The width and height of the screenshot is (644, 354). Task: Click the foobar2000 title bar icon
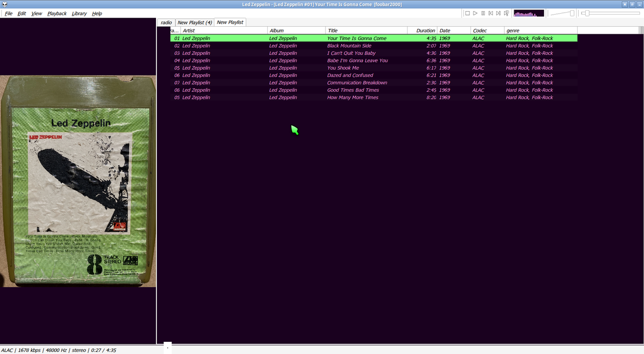pos(5,4)
